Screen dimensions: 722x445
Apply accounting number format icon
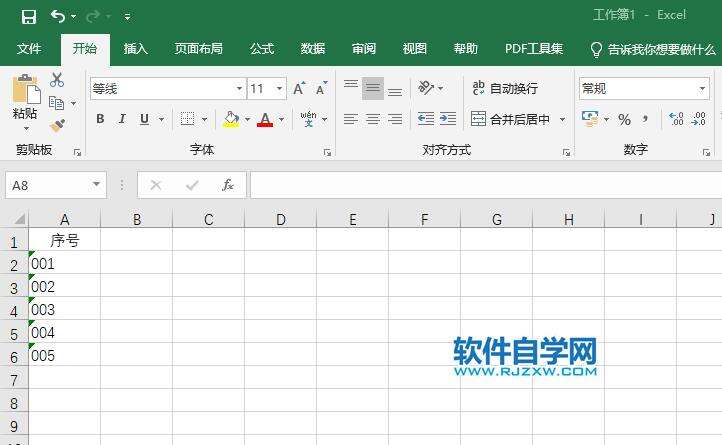pos(590,119)
